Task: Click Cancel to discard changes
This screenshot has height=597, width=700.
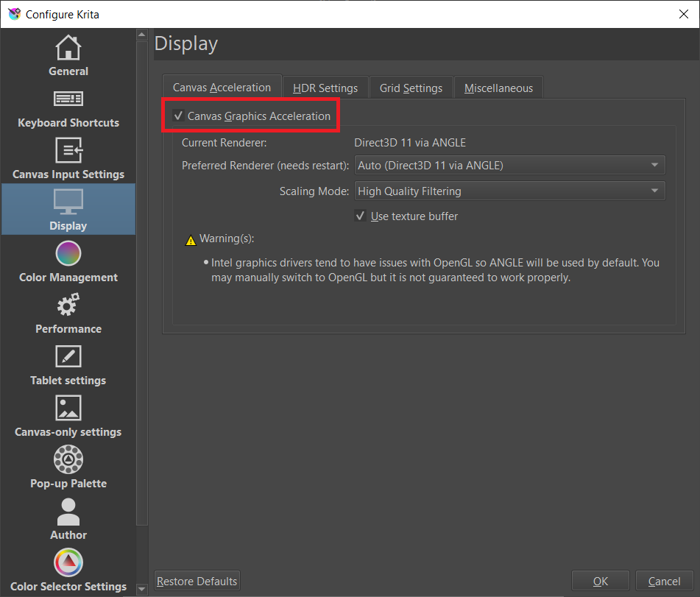Action: (x=664, y=581)
